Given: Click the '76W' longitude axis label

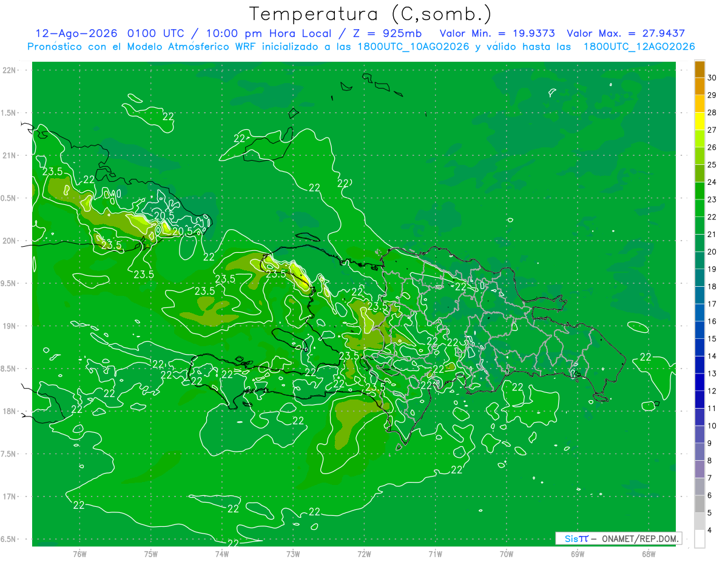Looking at the screenshot, I should coord(79,554).
